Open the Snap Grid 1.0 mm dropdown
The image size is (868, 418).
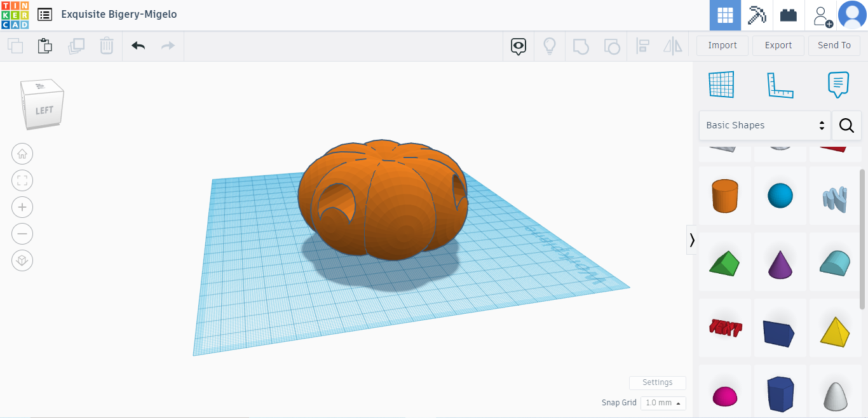[663, 403]
